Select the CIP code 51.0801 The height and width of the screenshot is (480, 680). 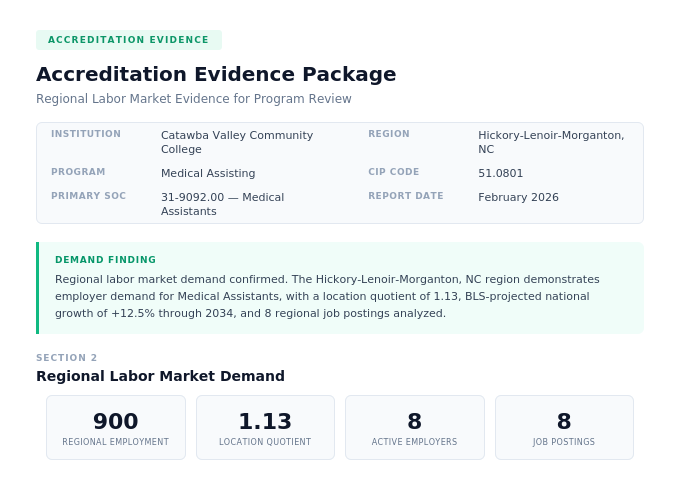click(x=500, y=173)
